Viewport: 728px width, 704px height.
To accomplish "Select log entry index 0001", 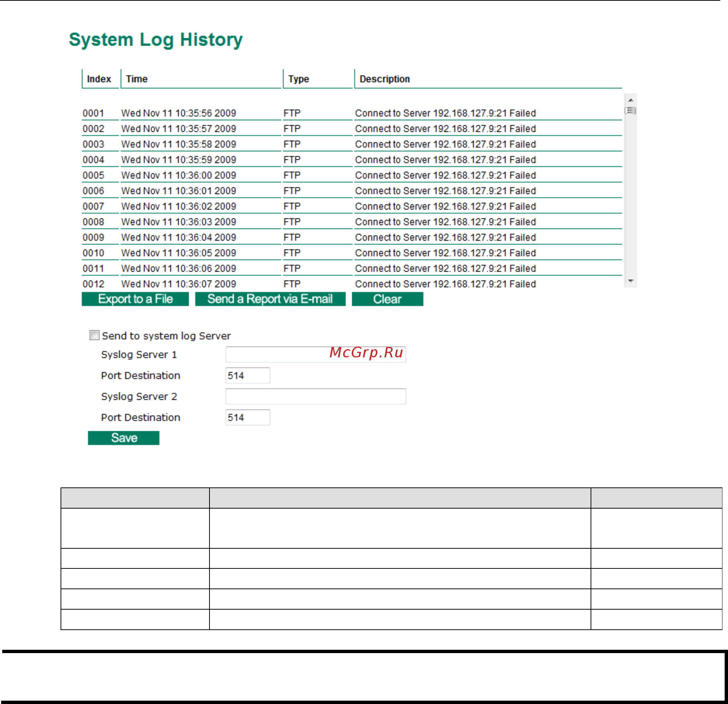I will (x=93, y=113).
